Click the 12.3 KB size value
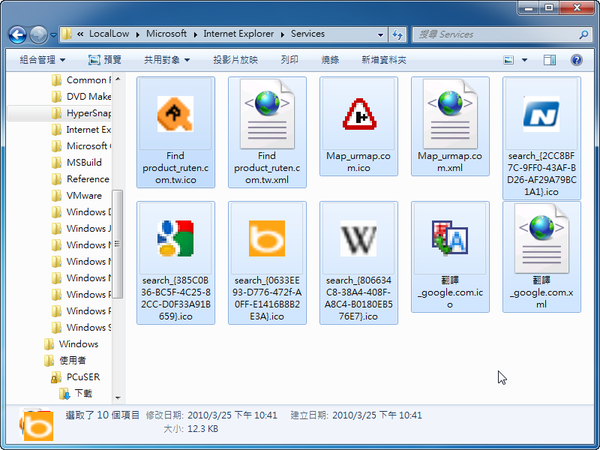 203,429
